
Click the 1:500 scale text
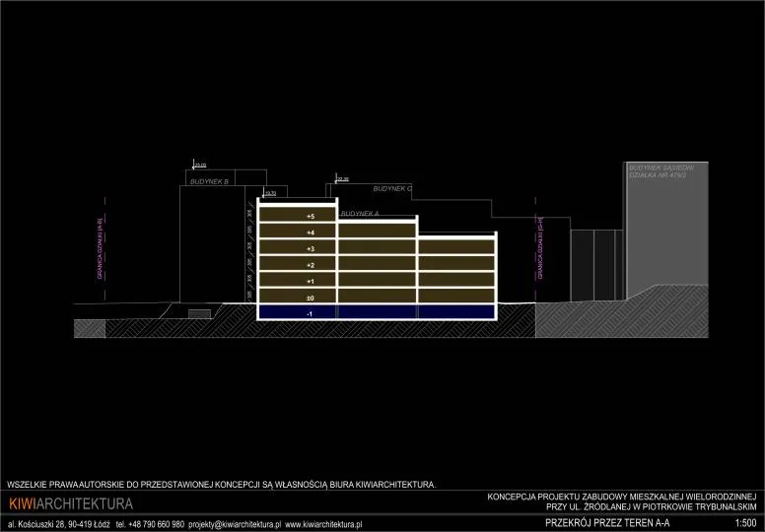[x=745, y=522]
